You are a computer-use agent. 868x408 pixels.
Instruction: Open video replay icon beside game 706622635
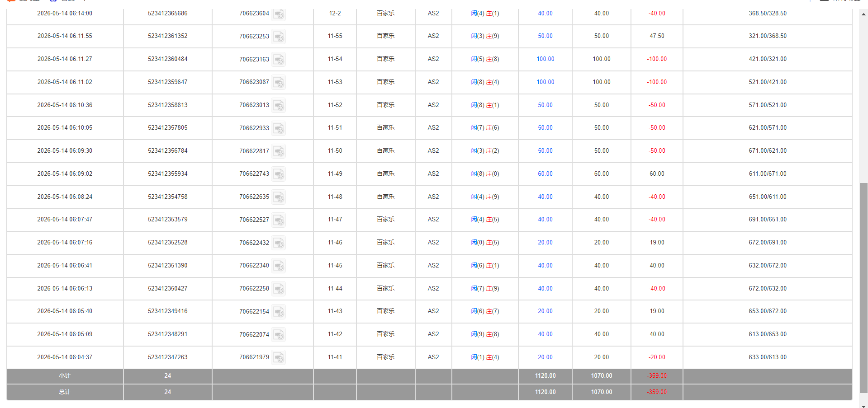click(279, 197)
